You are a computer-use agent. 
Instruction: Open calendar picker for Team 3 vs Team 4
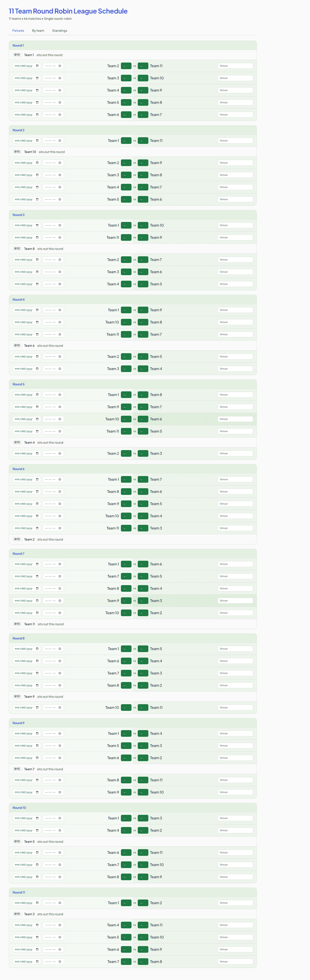(x=37, y=369)
